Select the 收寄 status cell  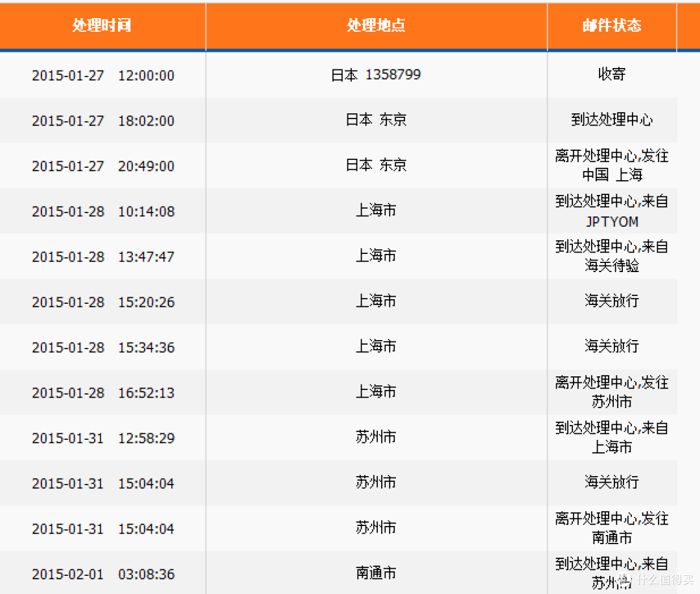612,74
